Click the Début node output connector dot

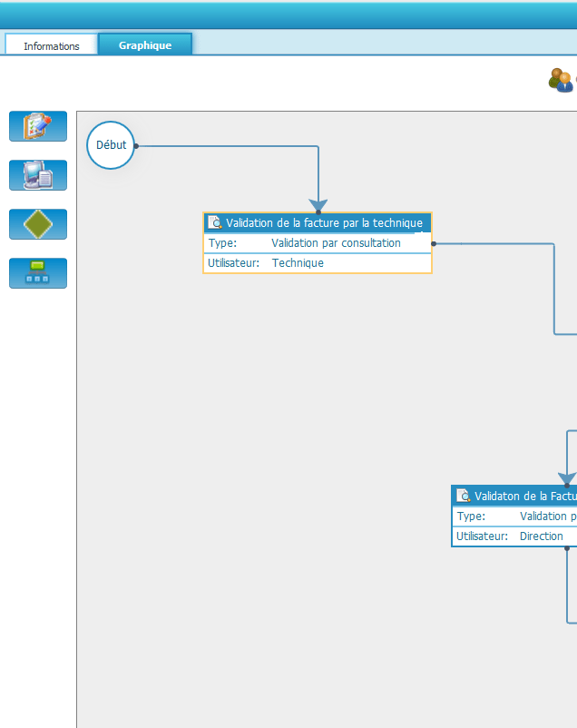[136, 146]
